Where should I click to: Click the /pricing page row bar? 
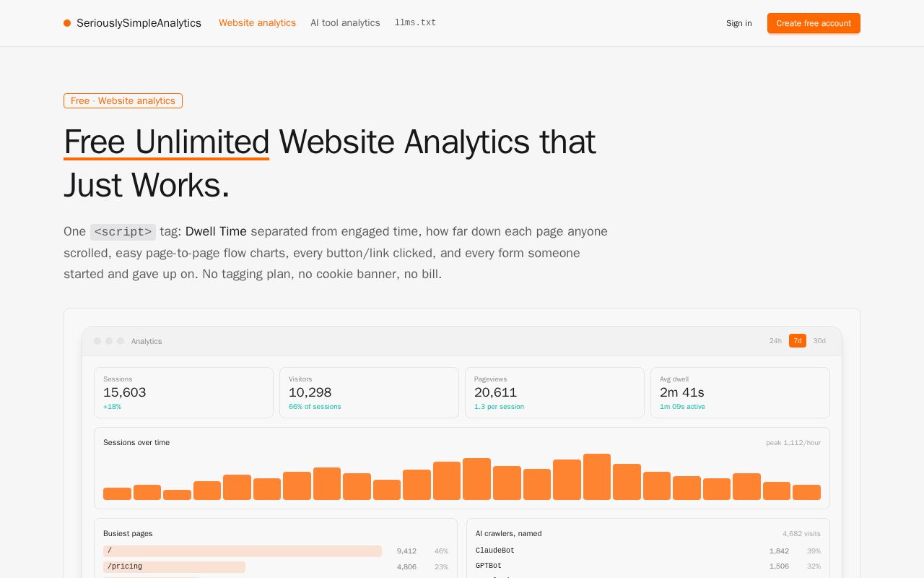(x=174, y=566)
